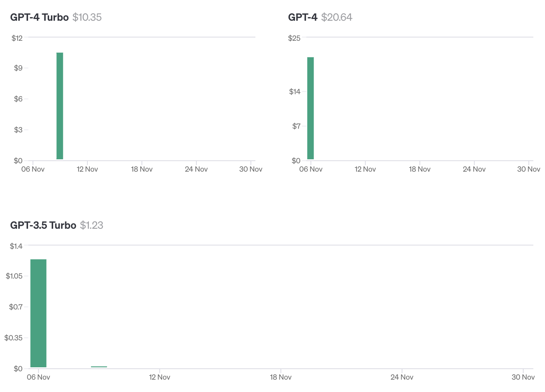
Task: Click the $0 y-axis label in $10.35 chart
Action: pos(18,161)
